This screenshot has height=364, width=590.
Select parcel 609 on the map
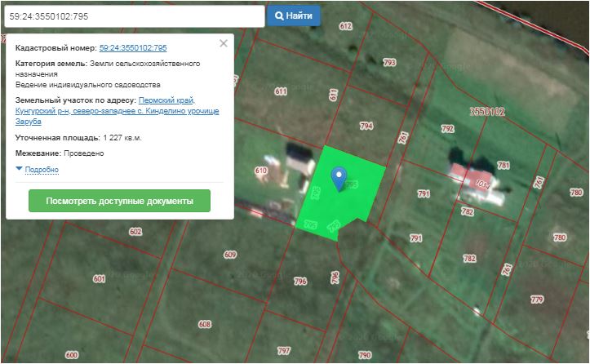230,255
